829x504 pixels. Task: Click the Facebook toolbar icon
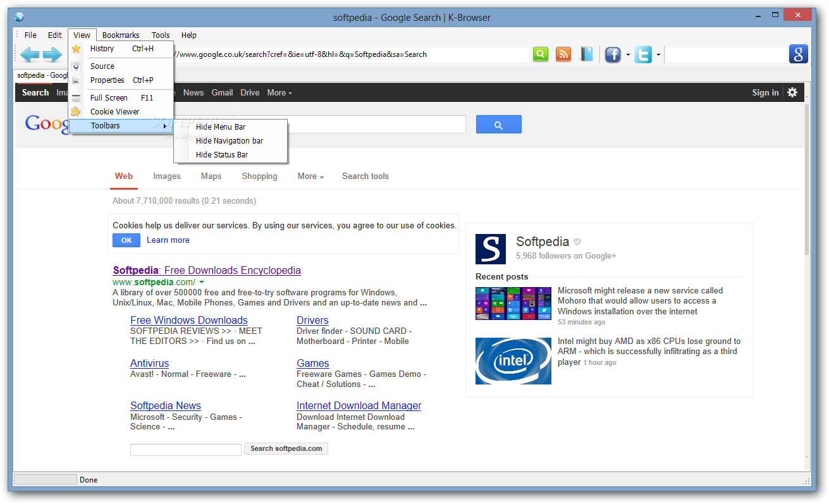coord(613,55)
